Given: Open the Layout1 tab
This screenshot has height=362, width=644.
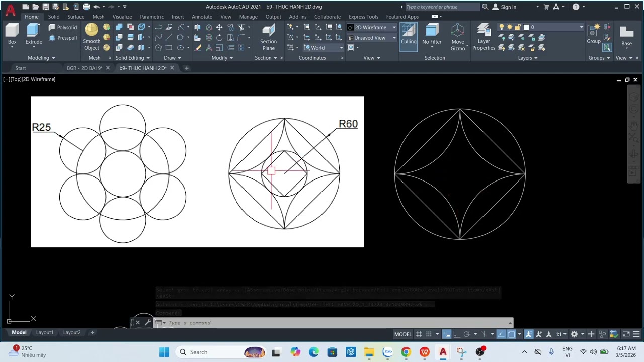Looking at the screenshot, I should 44,332.
